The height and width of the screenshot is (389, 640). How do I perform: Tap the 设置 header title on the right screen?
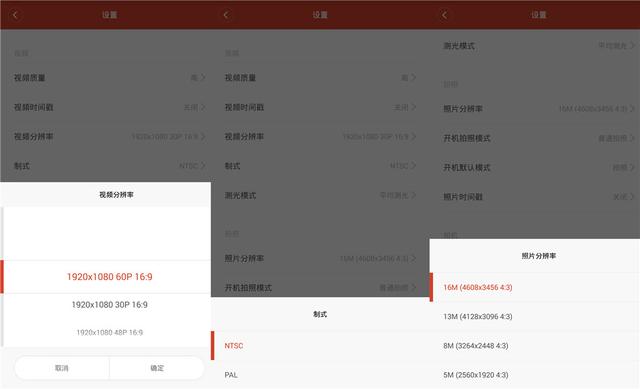click(x=539, y=15)
